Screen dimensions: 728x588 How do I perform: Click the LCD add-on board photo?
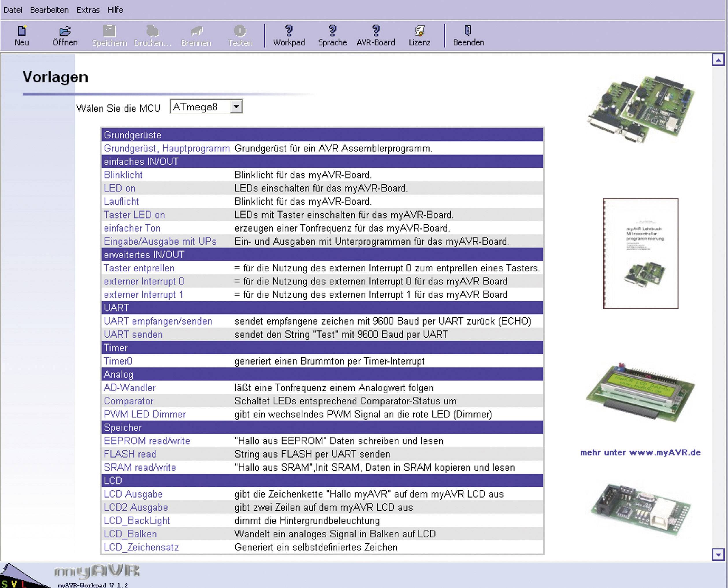coord(640,393)
